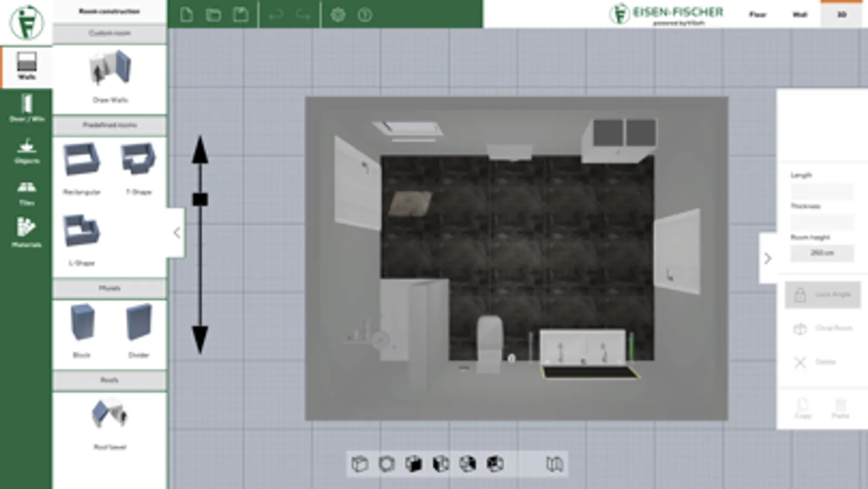Click the Copy button
This screenshot has height=489, width=868.
803,409
